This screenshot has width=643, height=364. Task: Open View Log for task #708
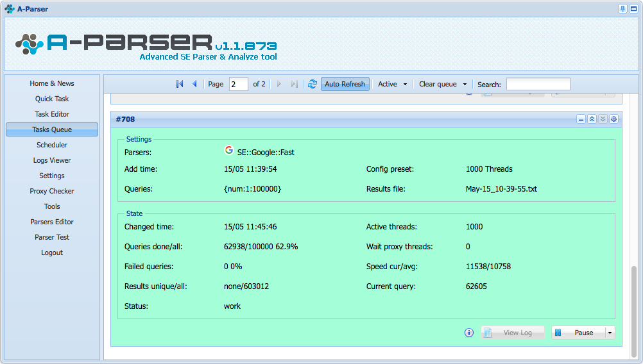coord(513,333)
